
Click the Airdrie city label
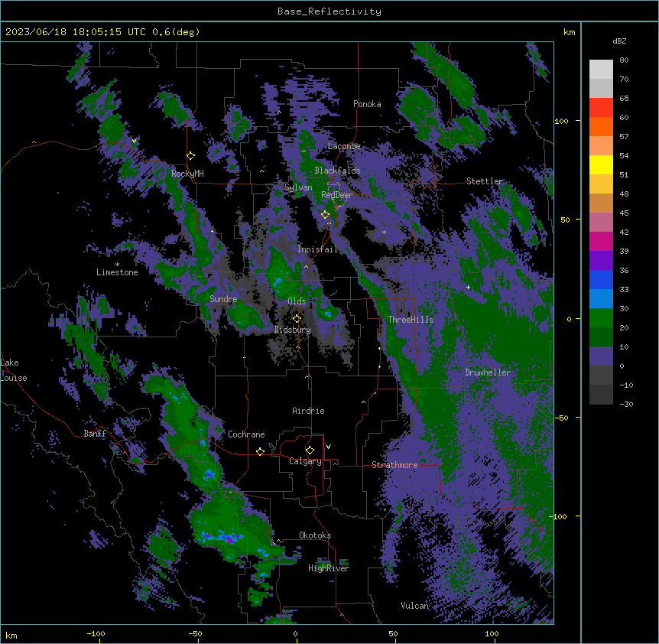pos(309,411)
